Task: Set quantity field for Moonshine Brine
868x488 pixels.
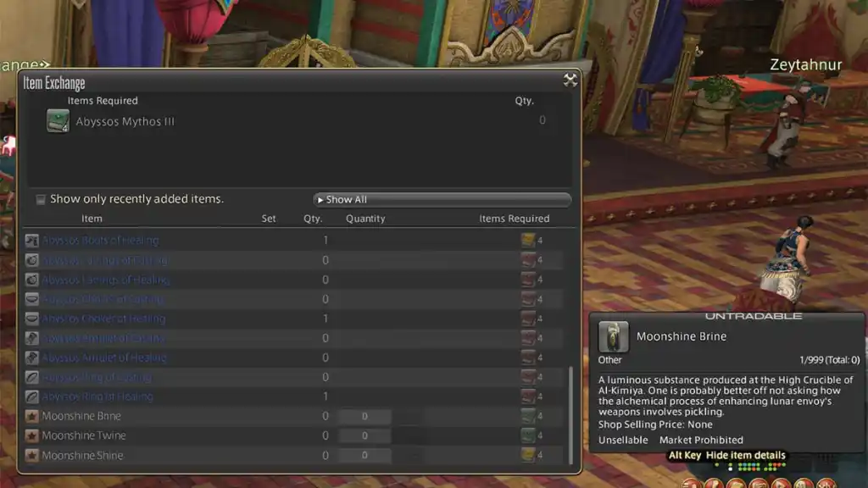Action: pyautogui.click(x=364, y=416)
